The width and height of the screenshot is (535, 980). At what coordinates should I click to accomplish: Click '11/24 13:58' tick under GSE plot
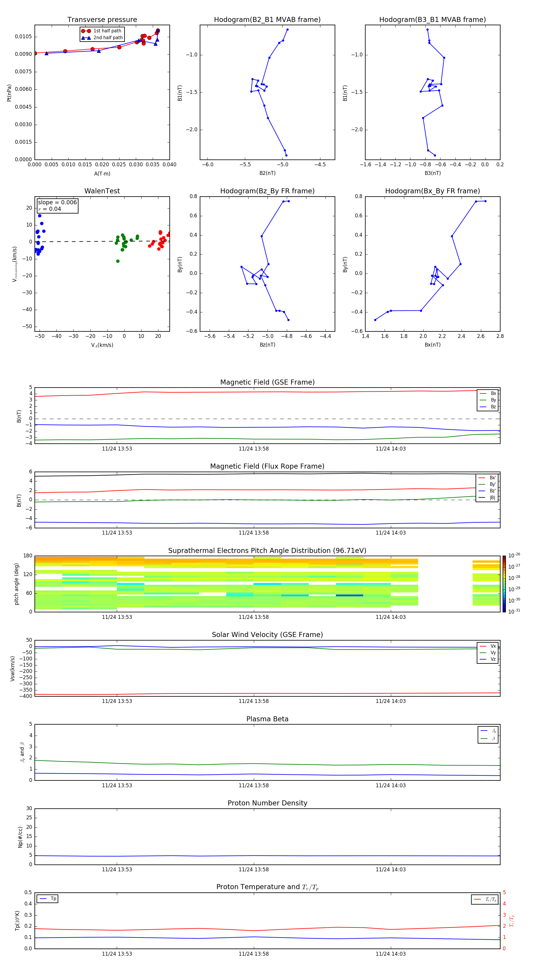pos(254,449)
